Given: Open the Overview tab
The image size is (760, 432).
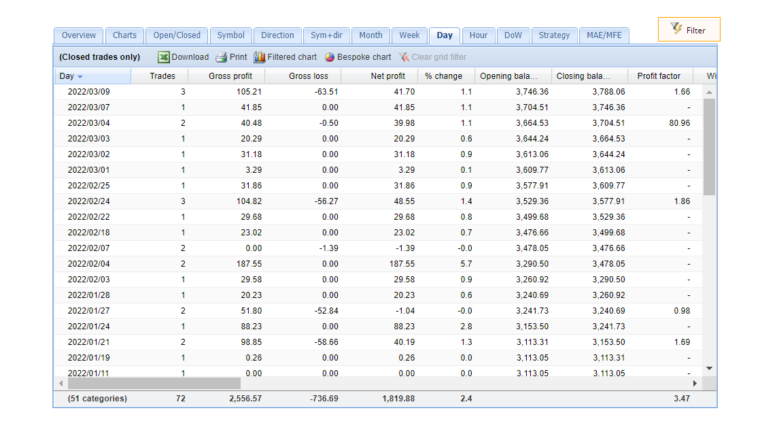Looking at the screenshot, I should (79, 35).
